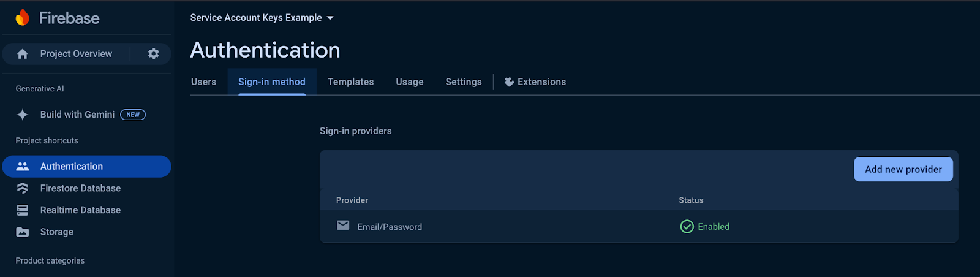Go to the Usage tab
The height and width of the screenshot is (277, 980).
(410, 82)
